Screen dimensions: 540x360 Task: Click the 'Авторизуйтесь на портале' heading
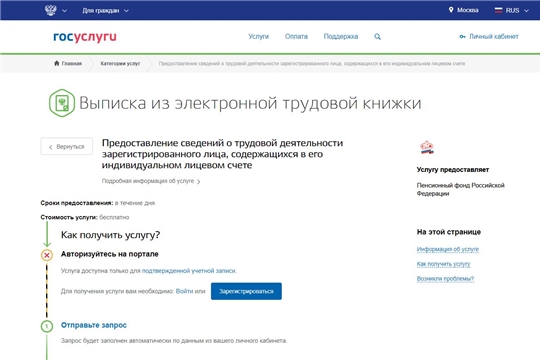pos(110,254)
